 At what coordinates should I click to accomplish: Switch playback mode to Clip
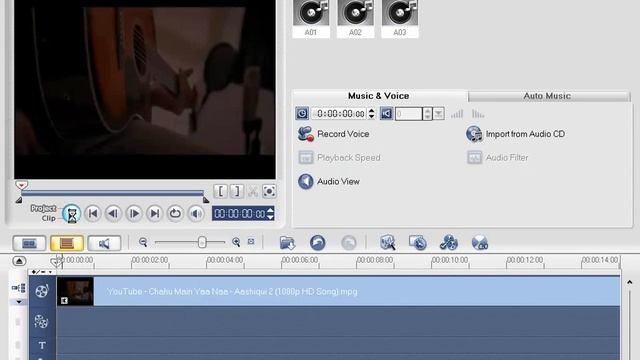tap(48, 218)
